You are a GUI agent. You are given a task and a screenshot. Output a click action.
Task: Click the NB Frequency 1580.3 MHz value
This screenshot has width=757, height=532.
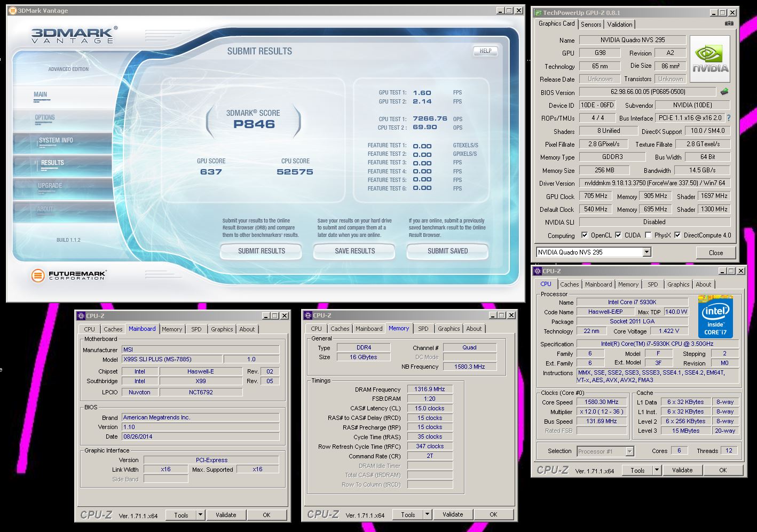coord(470,367)
